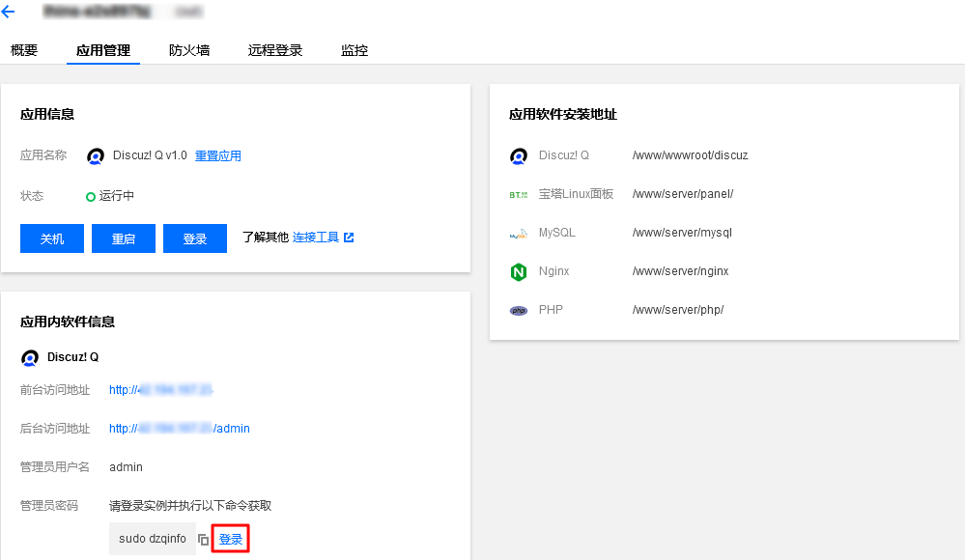Click the /www/server/nginx path
This screenshot has width=965, height=560.
point(681,271)
